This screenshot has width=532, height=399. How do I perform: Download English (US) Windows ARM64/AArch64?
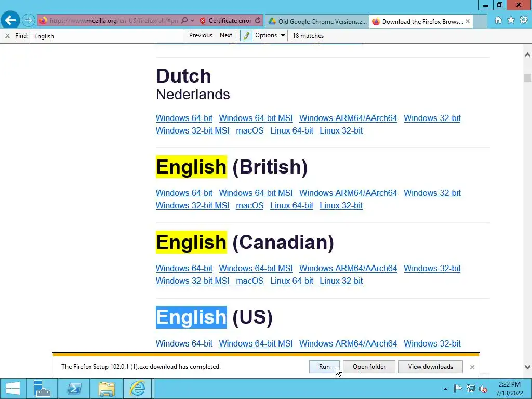click(348, 343)
